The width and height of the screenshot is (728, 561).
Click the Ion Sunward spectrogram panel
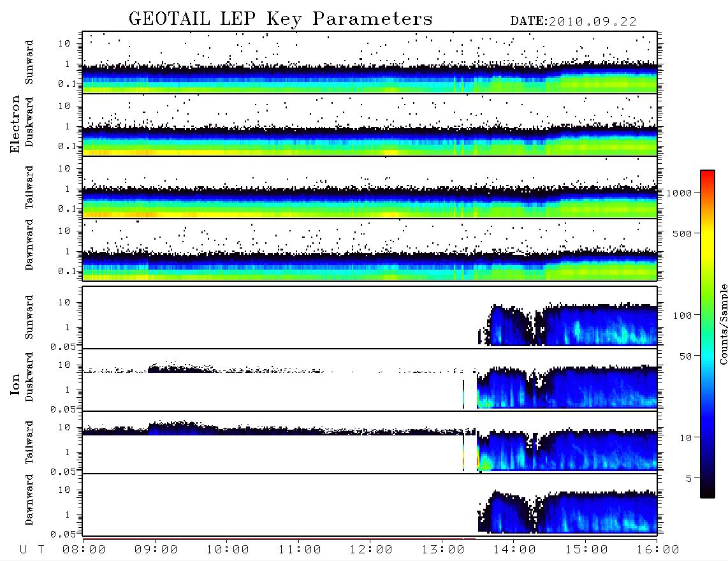click(x=370, y=317)
